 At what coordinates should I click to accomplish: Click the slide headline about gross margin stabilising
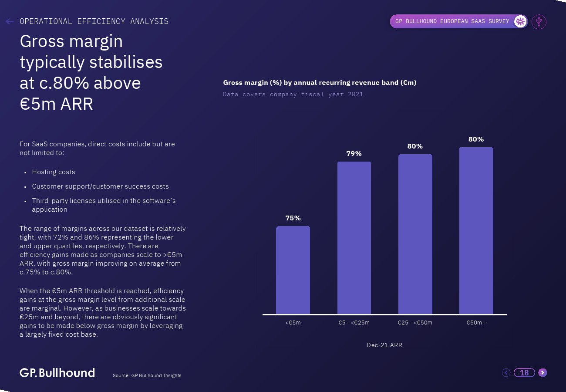(x=91, y=72)
